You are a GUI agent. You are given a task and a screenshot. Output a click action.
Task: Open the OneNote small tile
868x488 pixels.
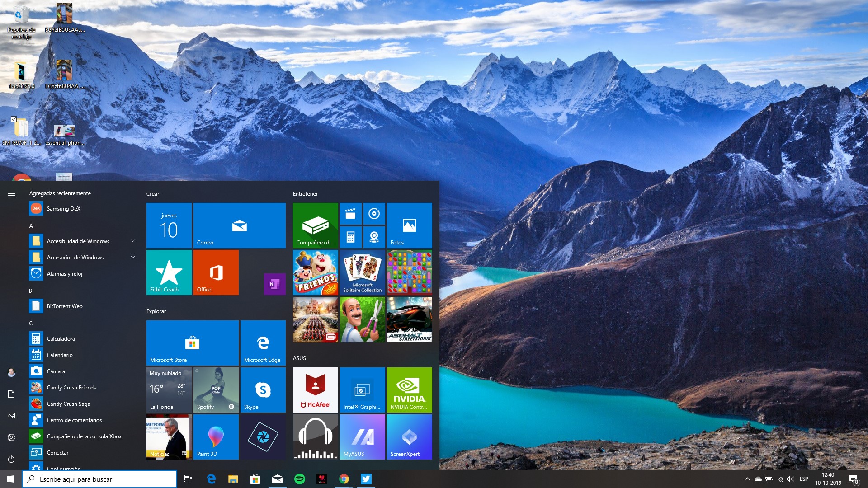click(x=275, y=284)
